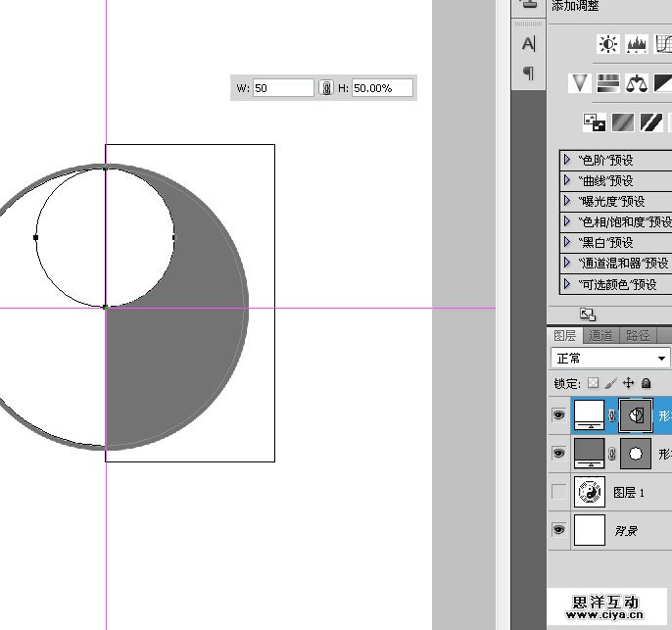Viewport: 672px width, 630px height.
Task: Select the gray fill thumbnail of second shape layer
Action: click(590, 454)
